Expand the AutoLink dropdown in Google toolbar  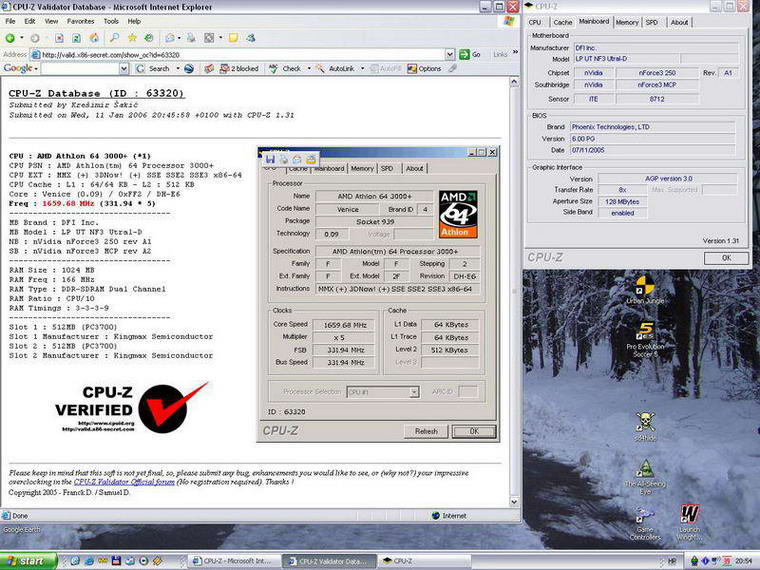(361, 69)
